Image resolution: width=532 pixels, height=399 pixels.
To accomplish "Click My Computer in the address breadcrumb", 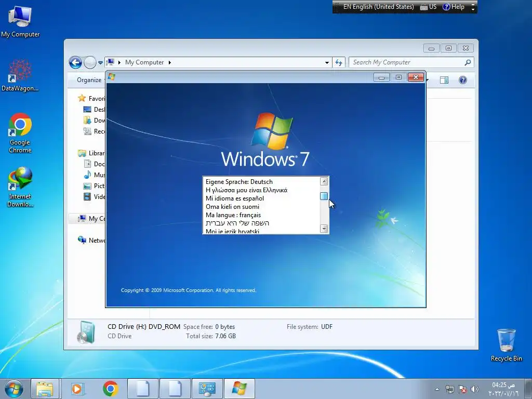I will point(144,62).
